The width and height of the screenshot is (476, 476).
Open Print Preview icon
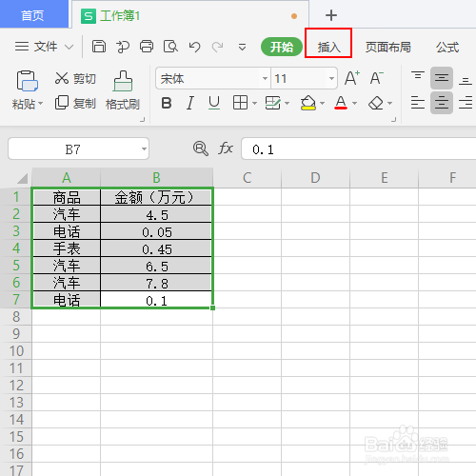(170, 47)
